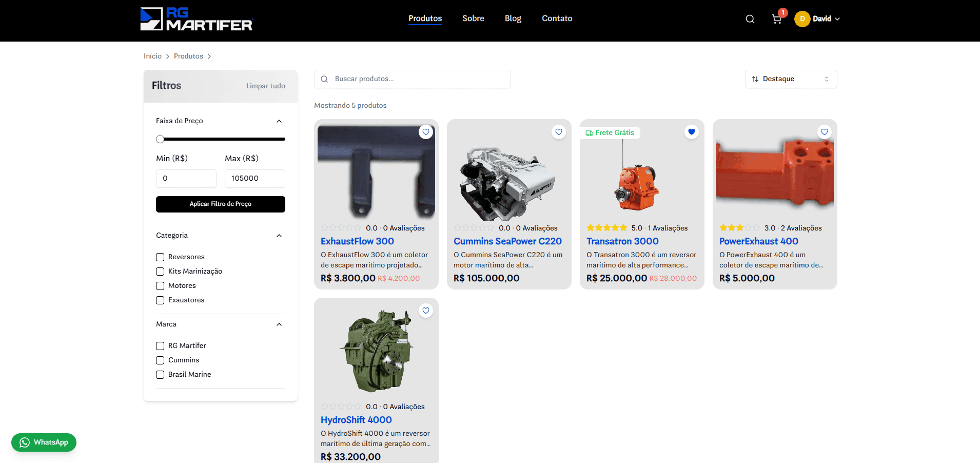Go to the Sobre page

click(473, 18)
